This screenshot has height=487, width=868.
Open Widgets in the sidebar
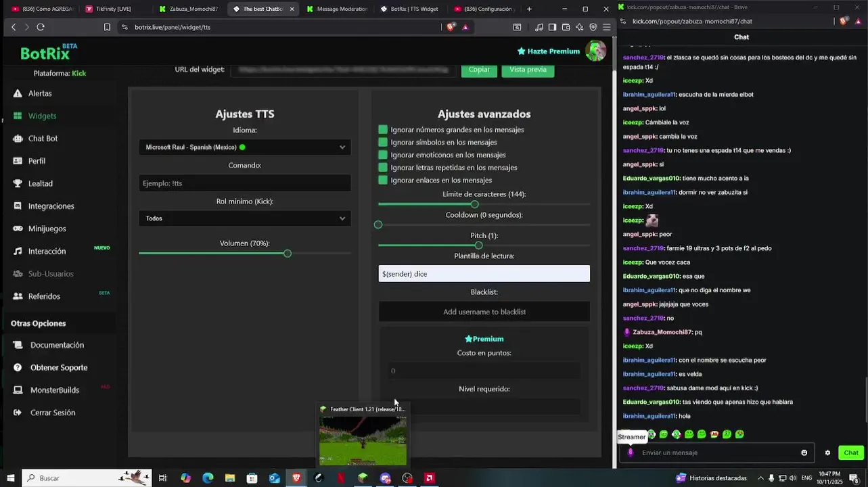click(42, 116)
